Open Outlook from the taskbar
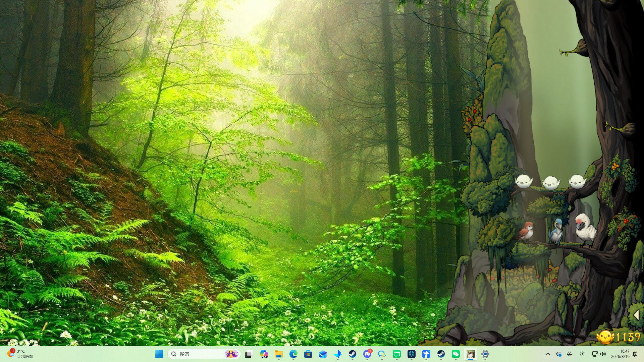 point(323,354)
